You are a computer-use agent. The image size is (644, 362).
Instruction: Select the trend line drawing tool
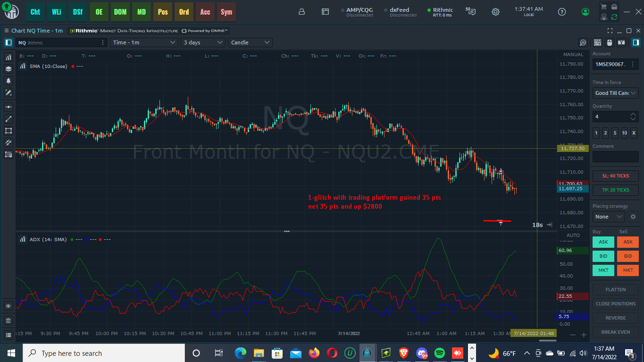[x=8, y=119]
